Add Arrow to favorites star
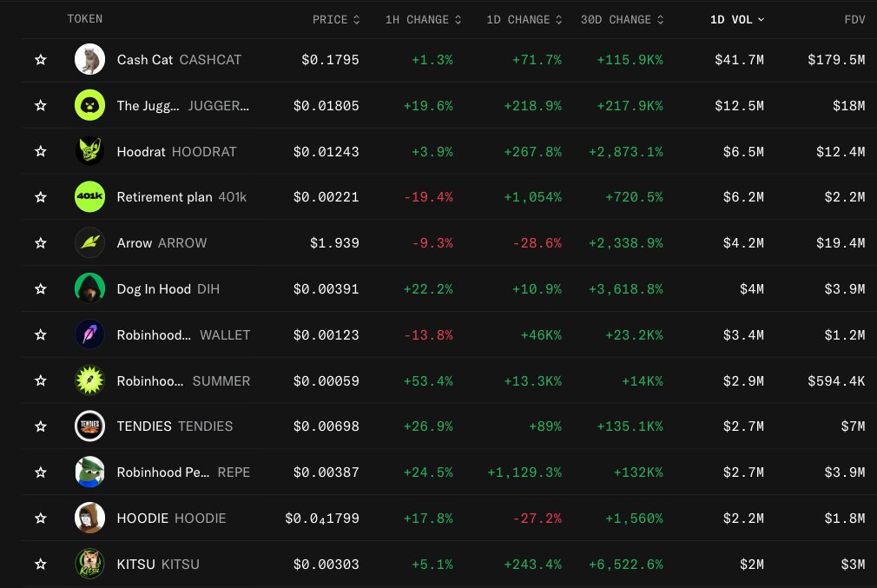 click(40, 243)
